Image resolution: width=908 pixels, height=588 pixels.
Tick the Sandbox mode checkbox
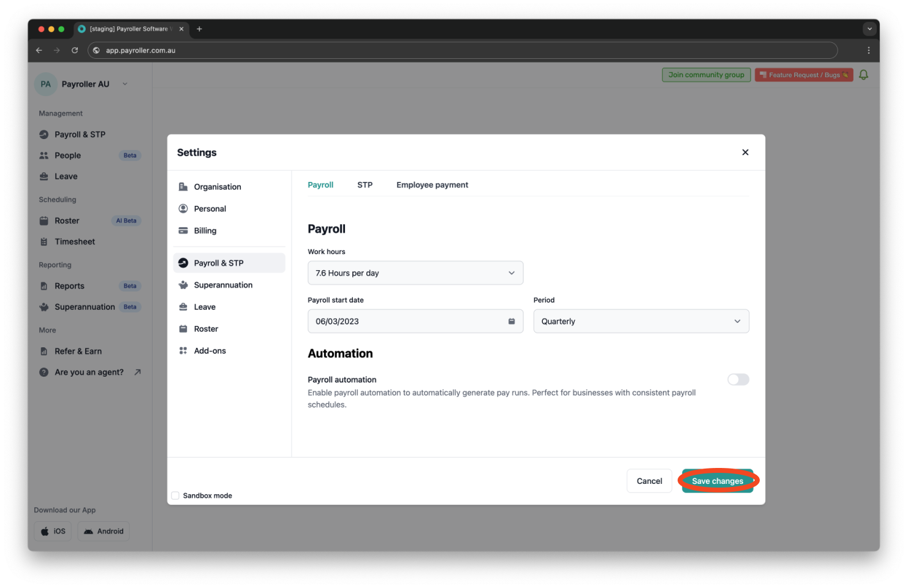pos(175,496)
